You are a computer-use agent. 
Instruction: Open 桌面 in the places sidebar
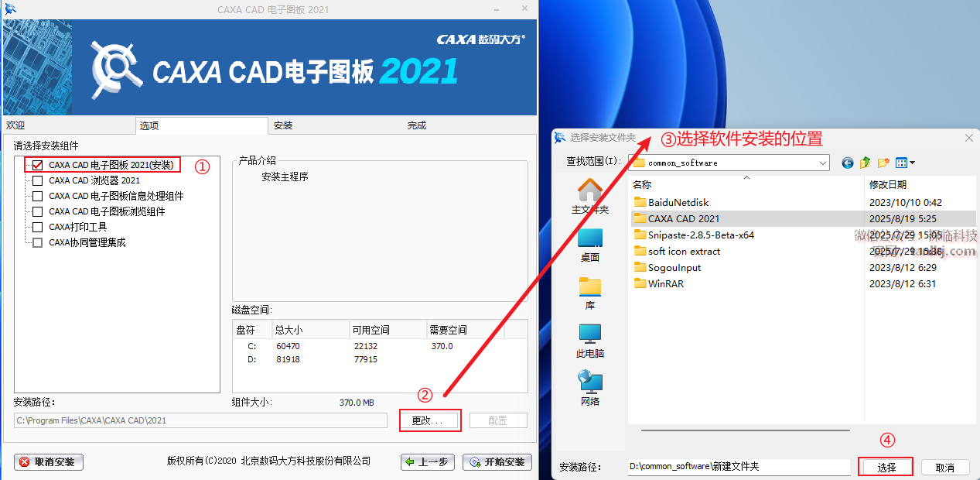point(590,245)
